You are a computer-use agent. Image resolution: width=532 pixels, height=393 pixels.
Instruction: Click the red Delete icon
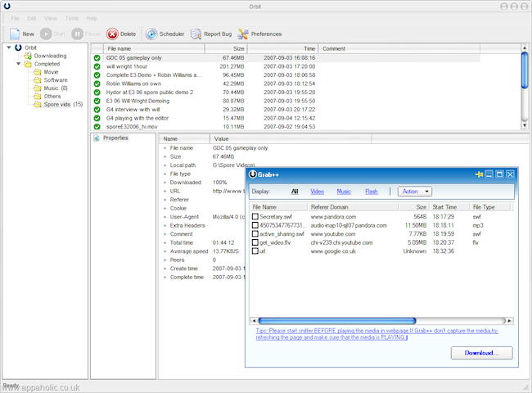(112, 34)
